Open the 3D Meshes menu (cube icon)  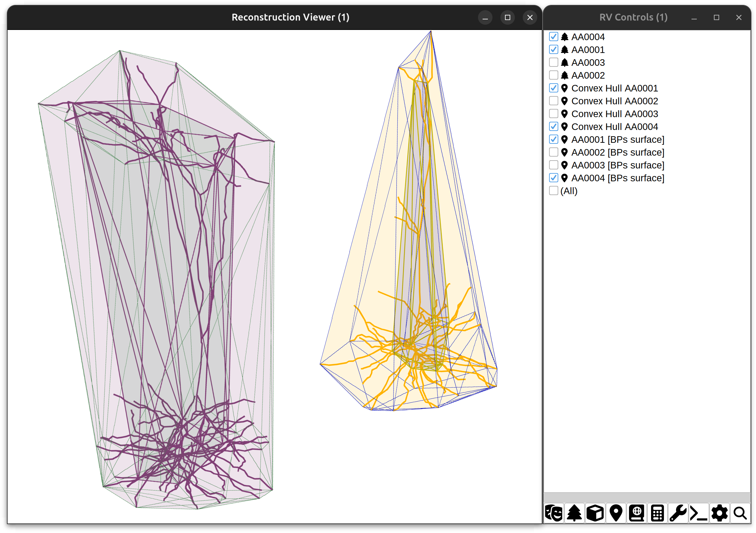pyautogui.click(x=595, y=513)
